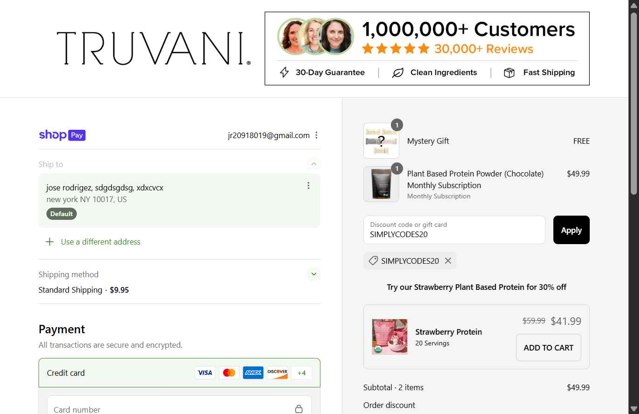
Task: Show the +4 additional card types
Action: pos(302,372)
